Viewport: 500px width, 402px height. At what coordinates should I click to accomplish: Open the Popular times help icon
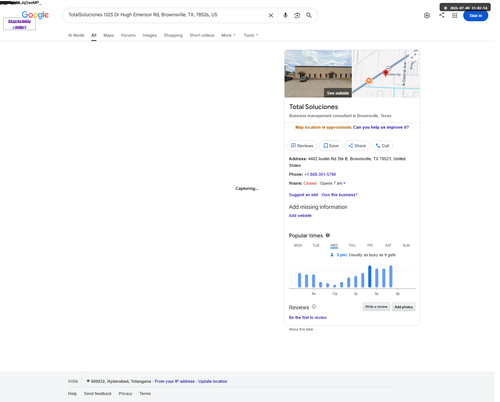pos(328,235)
